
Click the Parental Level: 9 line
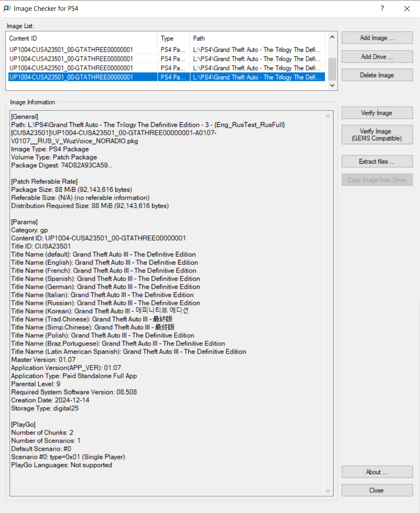click(x=36, y=384)
